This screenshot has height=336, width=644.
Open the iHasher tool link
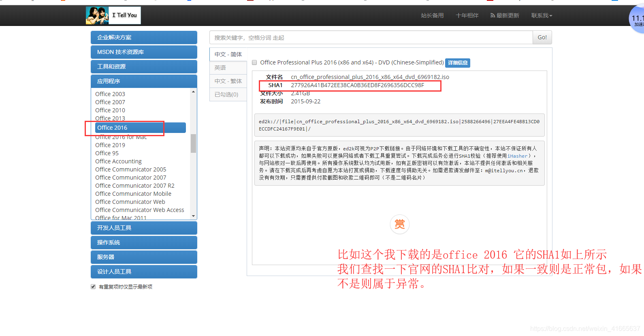click(518, 156)
